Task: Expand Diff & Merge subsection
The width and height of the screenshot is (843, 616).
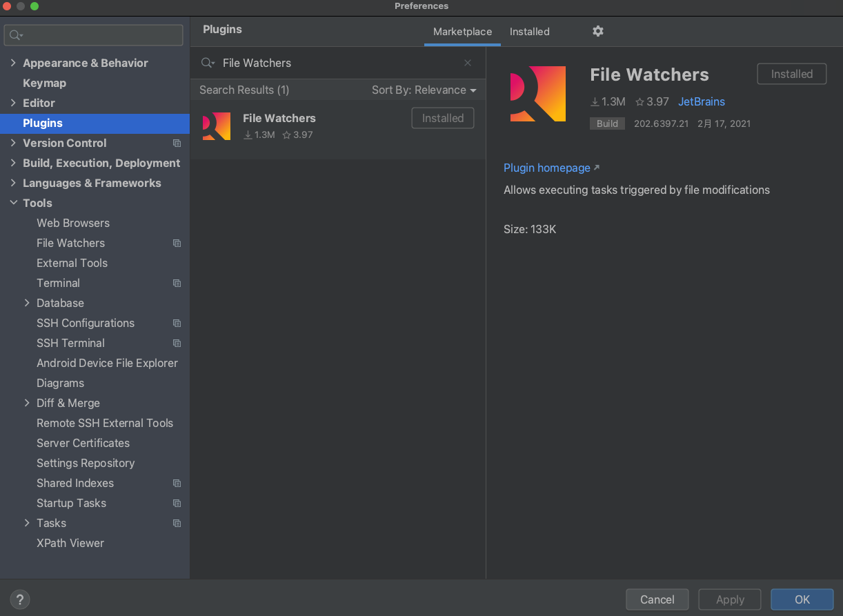Action: (x=27, y=403)
